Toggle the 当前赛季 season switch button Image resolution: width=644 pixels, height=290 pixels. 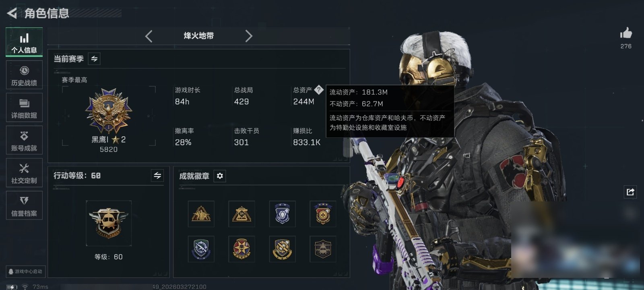[x=94, y=59]
